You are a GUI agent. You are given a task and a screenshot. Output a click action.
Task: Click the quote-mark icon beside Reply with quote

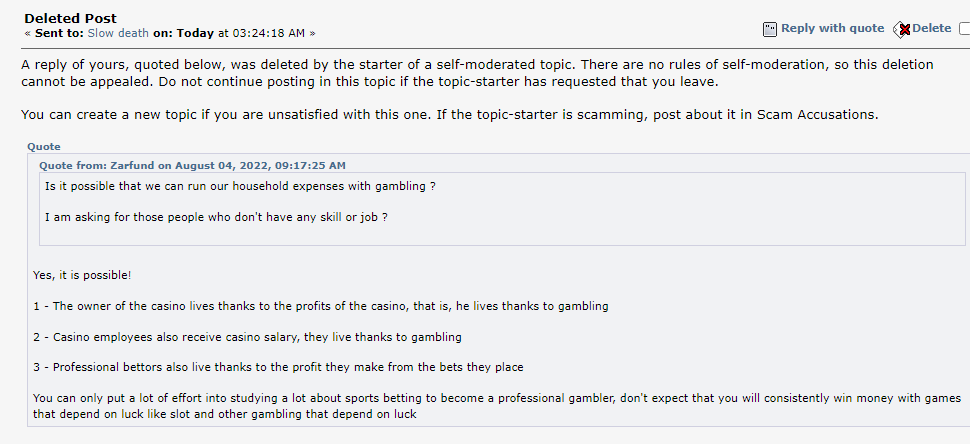[x=770, y=29]
